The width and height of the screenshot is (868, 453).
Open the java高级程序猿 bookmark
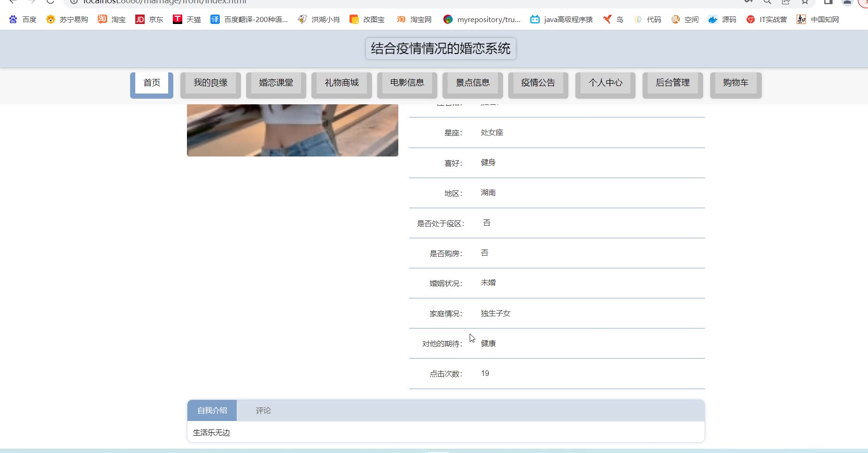pyautogui.click(x=561, y=19)
